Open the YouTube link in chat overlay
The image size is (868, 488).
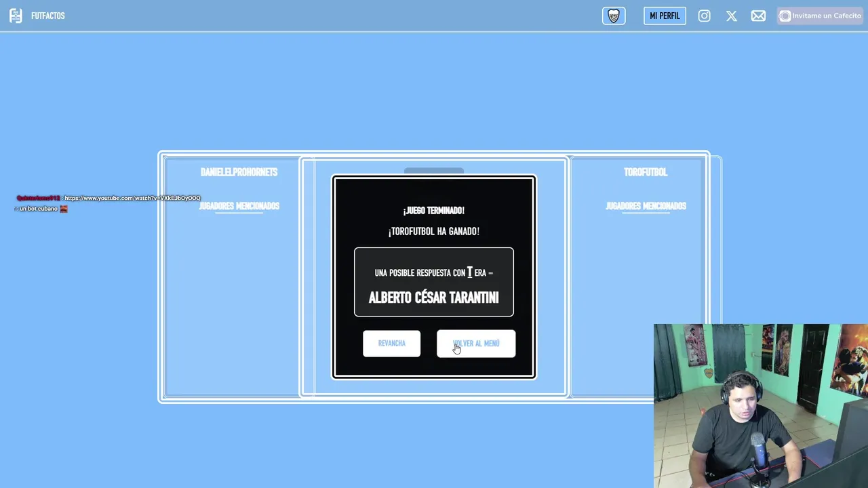(x=132, y=198)
